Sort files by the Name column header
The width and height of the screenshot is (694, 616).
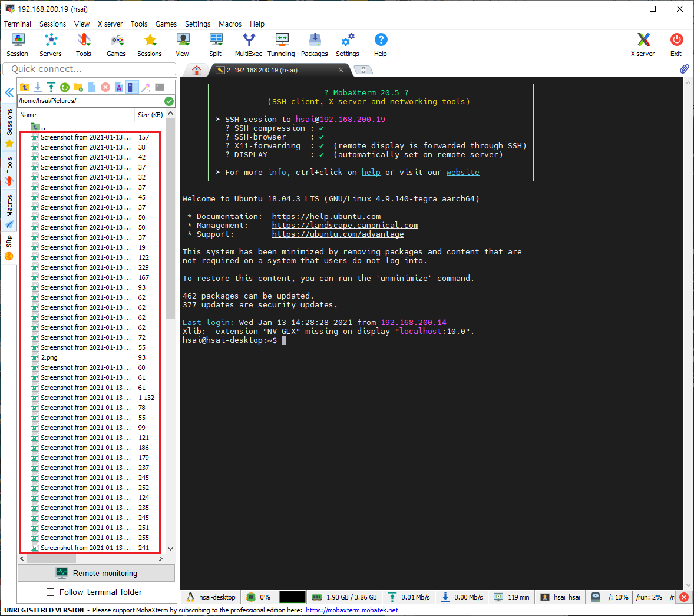pyautogui.click(x=75, y=115)
